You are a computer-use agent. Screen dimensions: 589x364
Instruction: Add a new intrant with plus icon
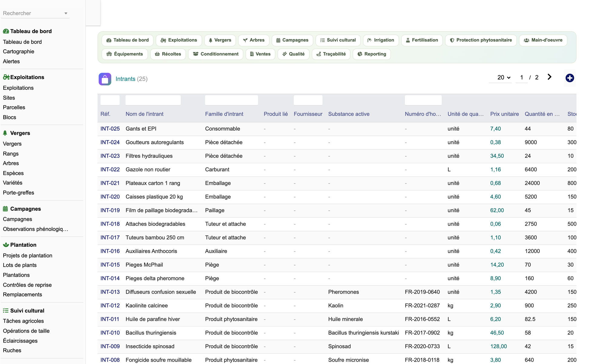[x=570, y=78]
